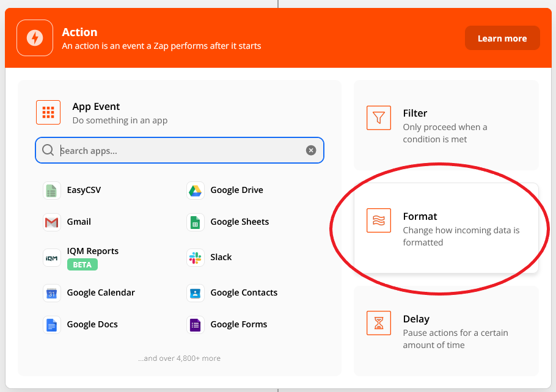Screen dimensions: 556x392
Task: Click the Delay hourglass icon
Action: (378, 323)
